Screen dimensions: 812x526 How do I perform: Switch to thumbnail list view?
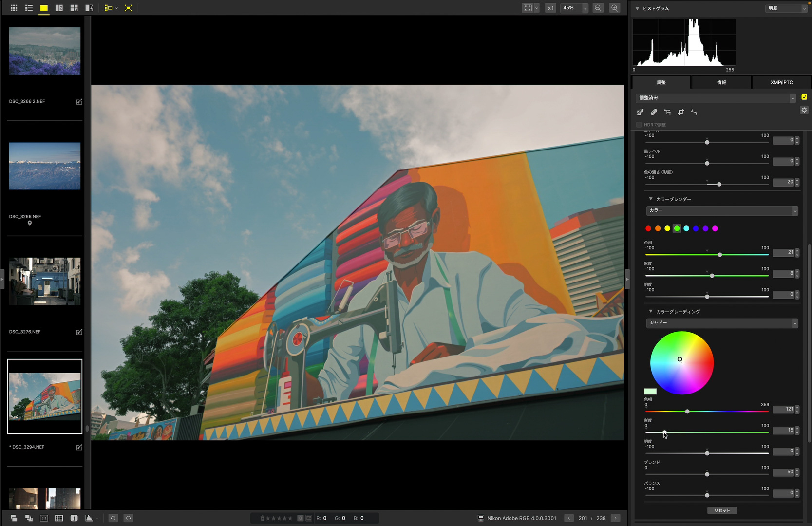(29, 8)
